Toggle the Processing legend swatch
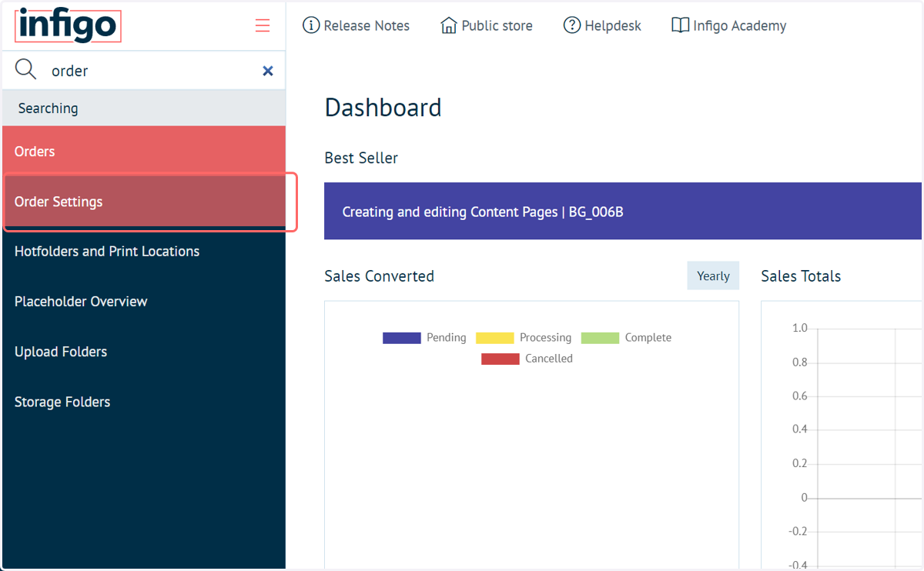The image size is (924, 571). click(495, 338)
